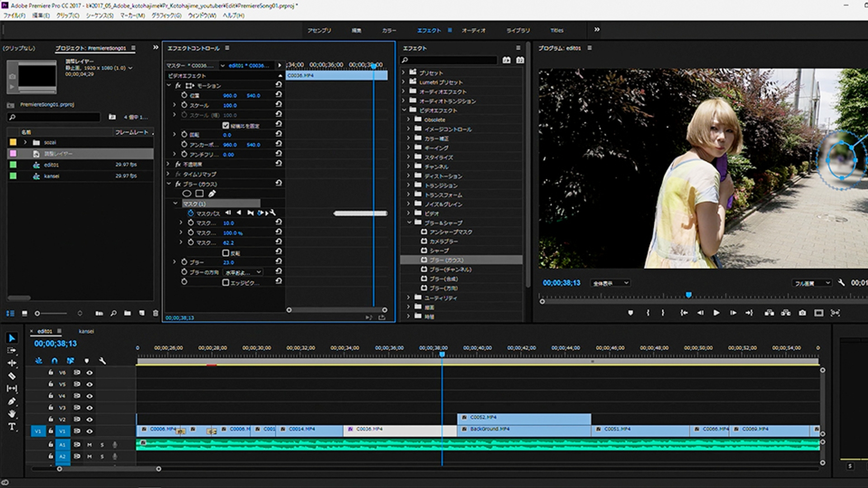
Task: Switch to the Audio workspace tab
Action: click(473, 30)
